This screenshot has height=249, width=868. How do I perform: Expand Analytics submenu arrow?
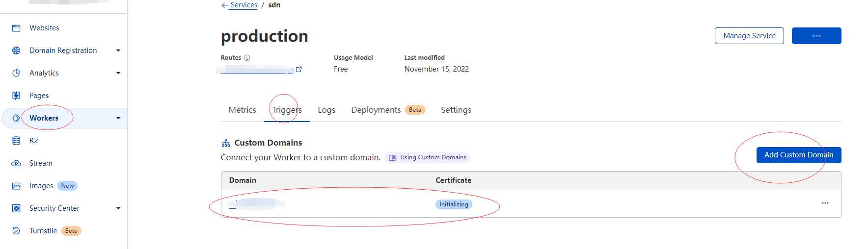coord(118,73)
